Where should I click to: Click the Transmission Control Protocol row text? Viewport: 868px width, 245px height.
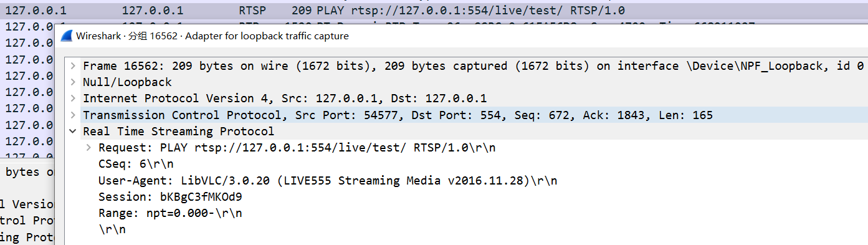tap(398, 115)
